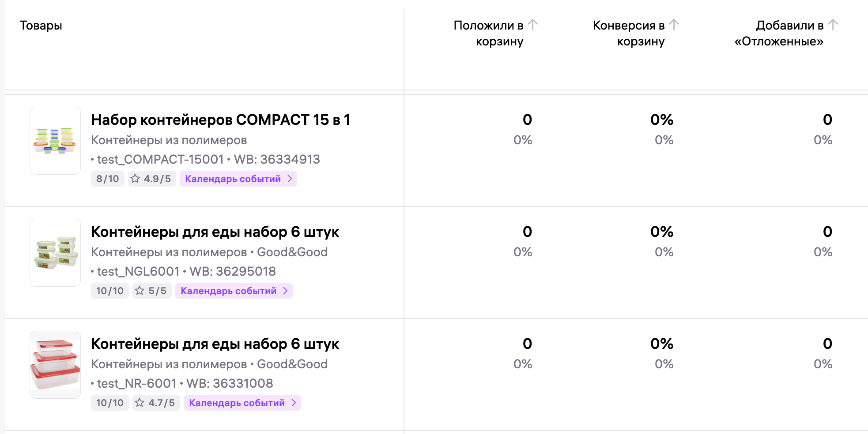
Task: Click the Положили в корзину header text
Action: [489, 33]
